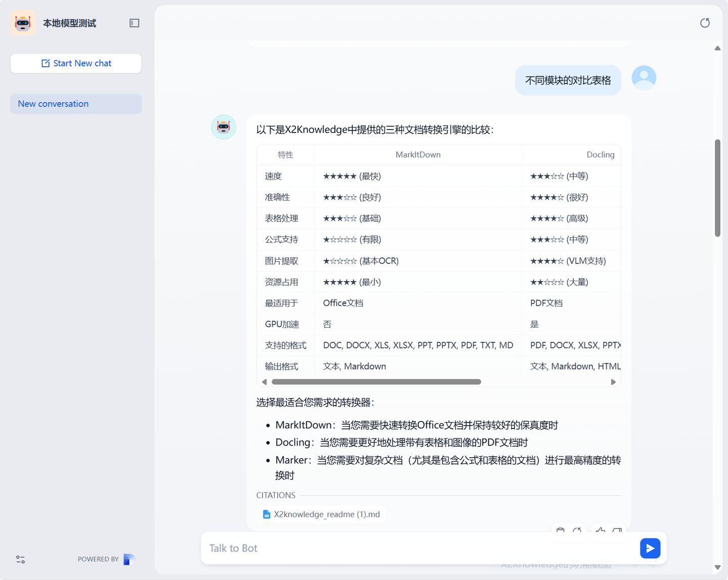Click the page scrollbar up arrow
Image resolution: width=728 pixels, height=580 pixels.
[717, 48]
